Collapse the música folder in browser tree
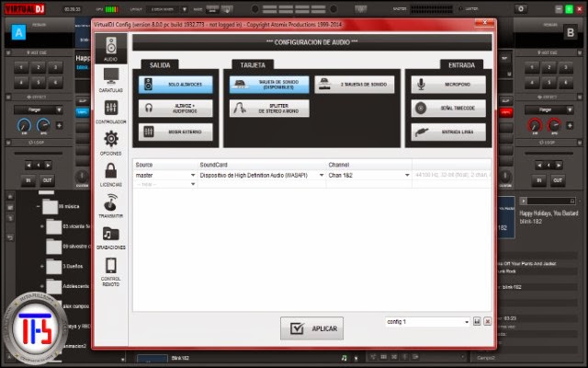 [x=38, y=206]
